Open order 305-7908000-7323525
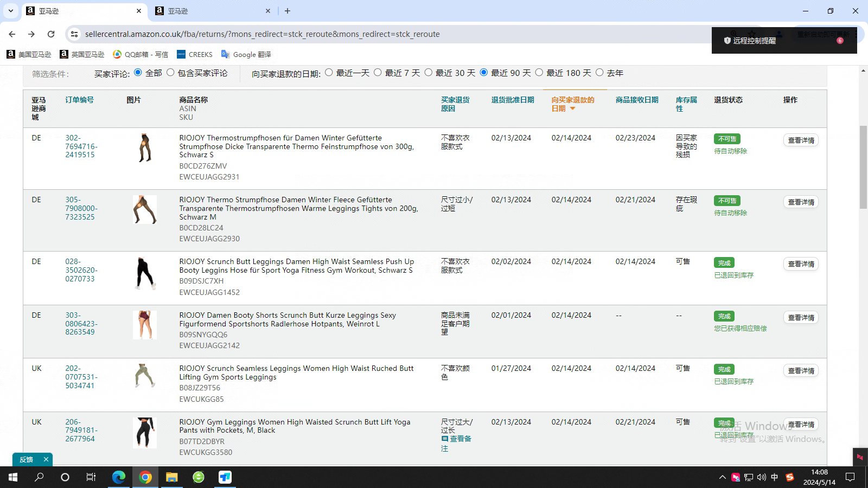Viewport: 868px width, 488px height. [x=81, y=208]
